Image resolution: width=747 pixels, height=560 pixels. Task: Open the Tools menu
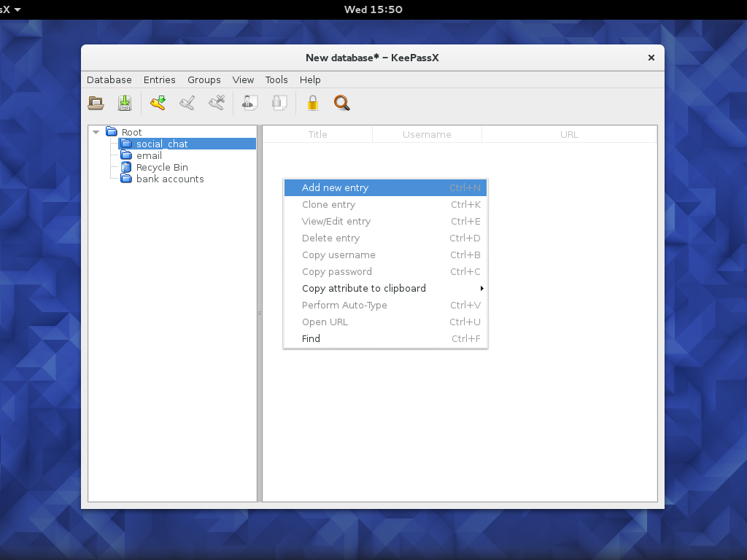click(x=276, y=79)
